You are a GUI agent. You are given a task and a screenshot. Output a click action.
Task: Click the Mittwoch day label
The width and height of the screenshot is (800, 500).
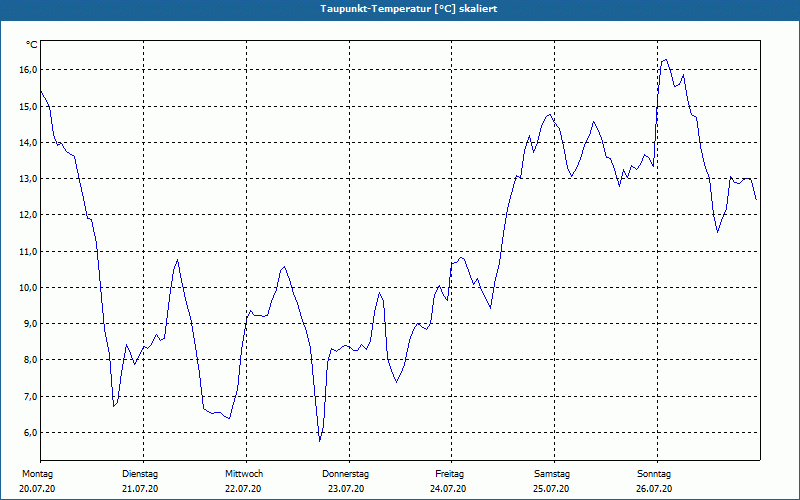(244, 474)
